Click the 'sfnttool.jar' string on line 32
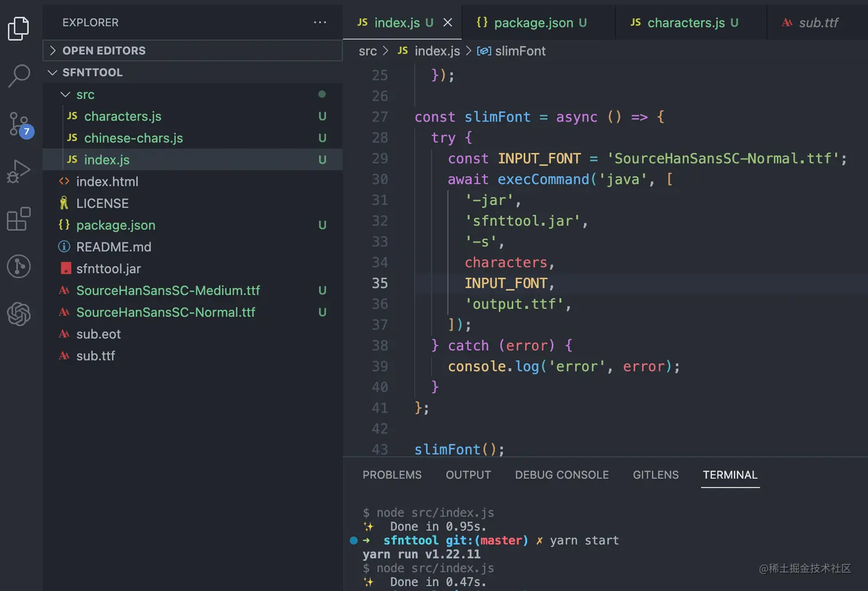 click(x=522, y=221)
